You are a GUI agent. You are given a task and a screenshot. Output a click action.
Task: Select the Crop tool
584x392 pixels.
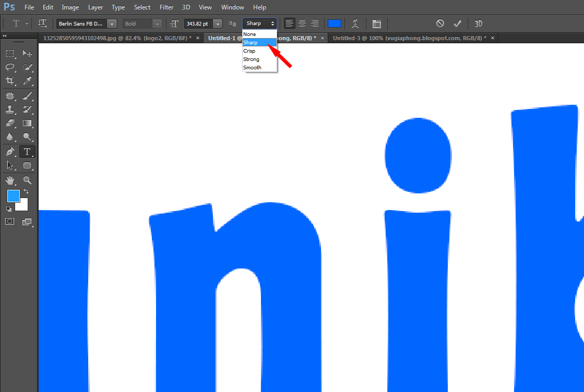click(x=10, y=81)
